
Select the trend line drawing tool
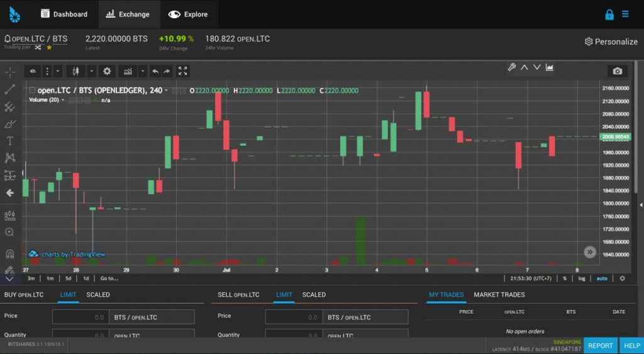point(10,89)
